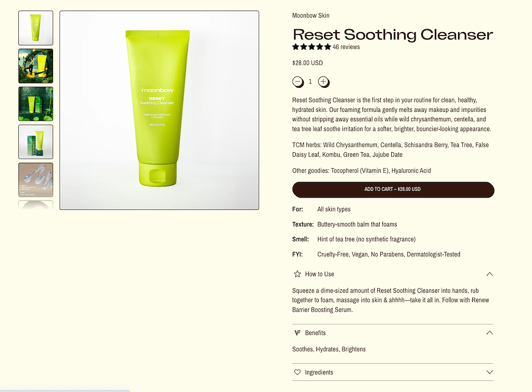This screenshot has width=532, height=392.
Task: Expand the Ingredients section chevron
Action: click(x=489, y=372)
